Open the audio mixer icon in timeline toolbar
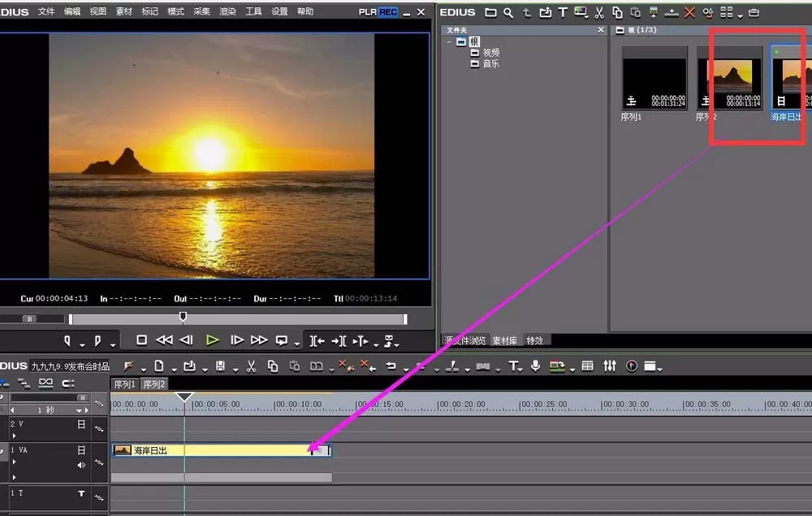This screenshot has height=516, width=812. coord(610,366)
